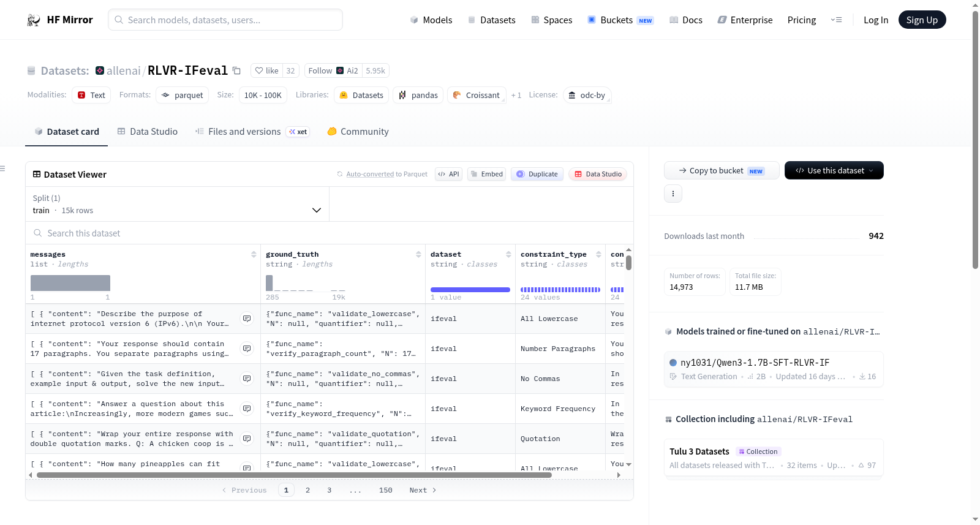
Task: Click the messages lengths histogram bar
Action: pos(70,283)
